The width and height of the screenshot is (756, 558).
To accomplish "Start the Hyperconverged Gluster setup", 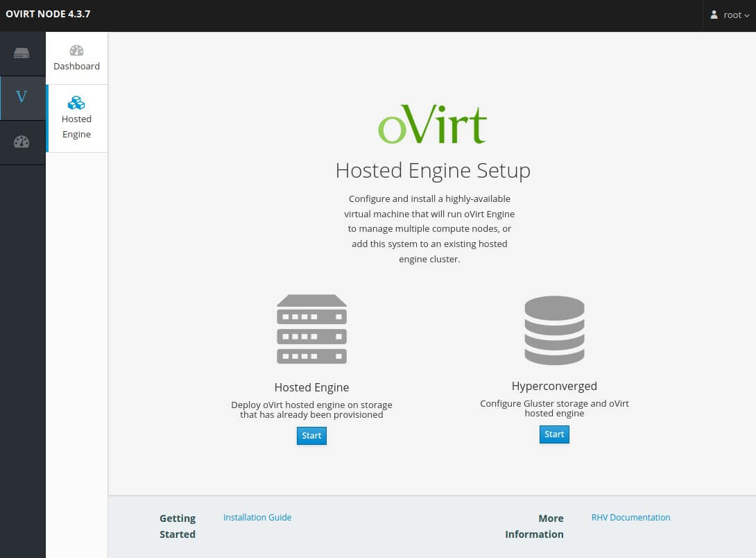I will (554, 434).
